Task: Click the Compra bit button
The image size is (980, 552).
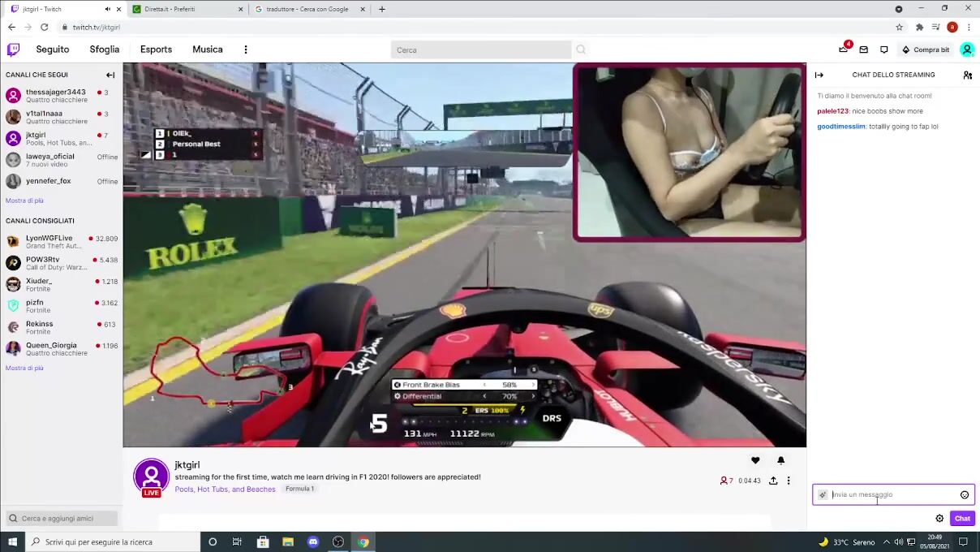Action: click(926, 50)
